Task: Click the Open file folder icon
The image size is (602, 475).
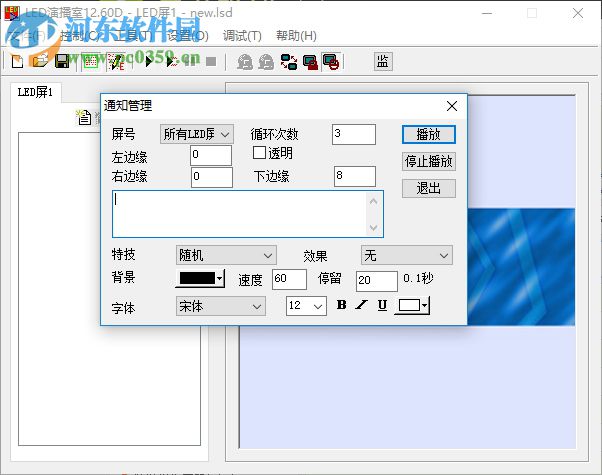Action: coord(40,61)
